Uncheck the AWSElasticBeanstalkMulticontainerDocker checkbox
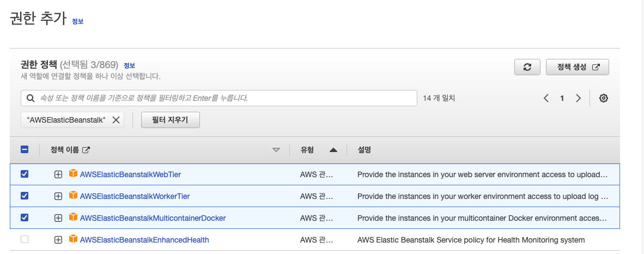 (25, 218)
